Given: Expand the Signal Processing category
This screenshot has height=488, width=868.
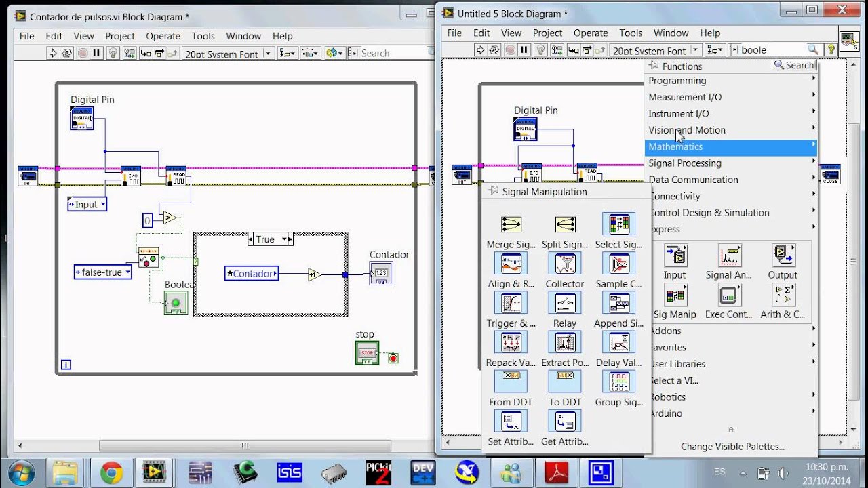Looking at the screenshot, I should pyautogui.click(x=731, y=163).
